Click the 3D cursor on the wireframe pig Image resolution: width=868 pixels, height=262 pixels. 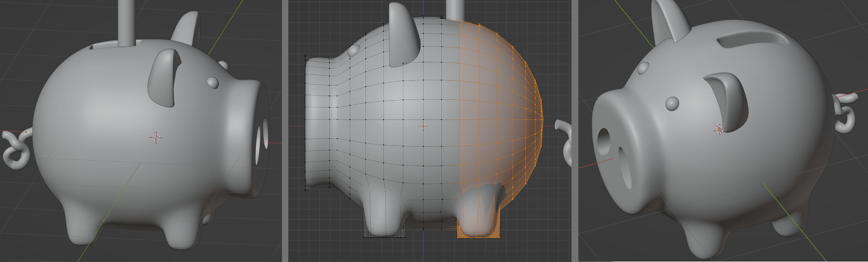coord(423,126)
